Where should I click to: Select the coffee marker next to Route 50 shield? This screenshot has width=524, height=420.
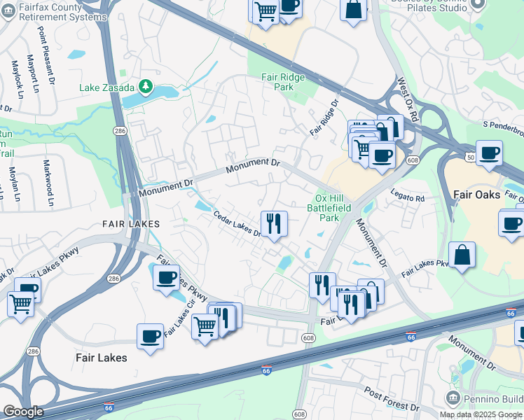[488, 153]
